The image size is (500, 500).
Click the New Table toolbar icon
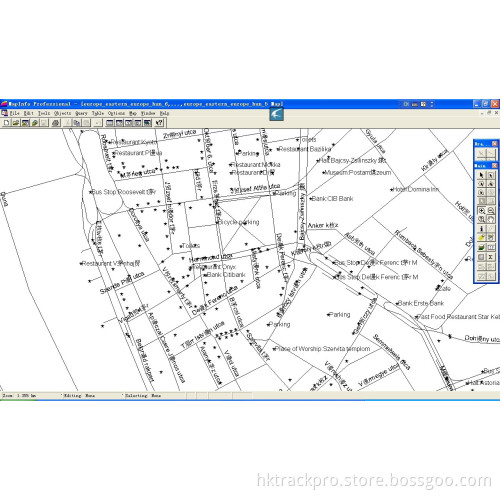(6, 123)
